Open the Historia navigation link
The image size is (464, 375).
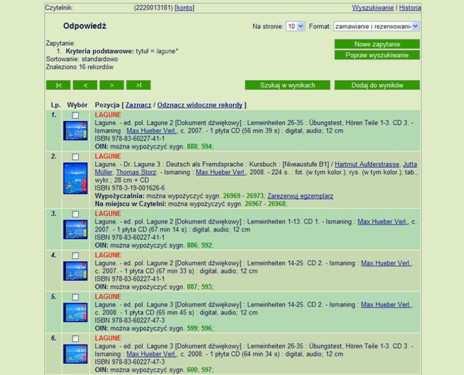(410, 7)
